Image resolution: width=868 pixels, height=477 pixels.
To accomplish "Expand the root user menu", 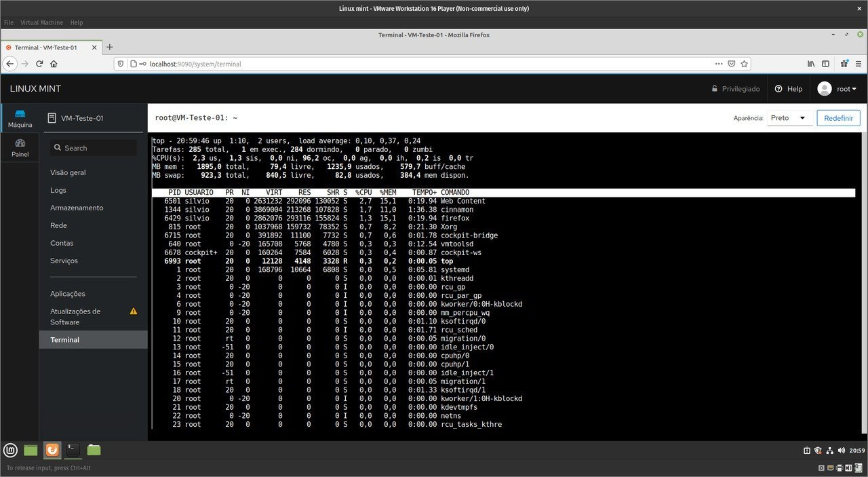I will pos(837,89).
